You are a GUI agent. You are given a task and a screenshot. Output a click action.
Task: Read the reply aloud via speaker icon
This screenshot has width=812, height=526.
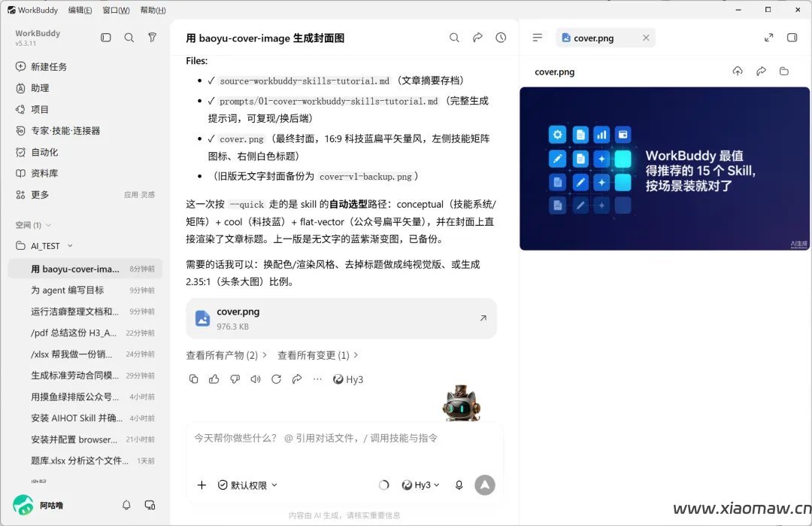[256, 379]
